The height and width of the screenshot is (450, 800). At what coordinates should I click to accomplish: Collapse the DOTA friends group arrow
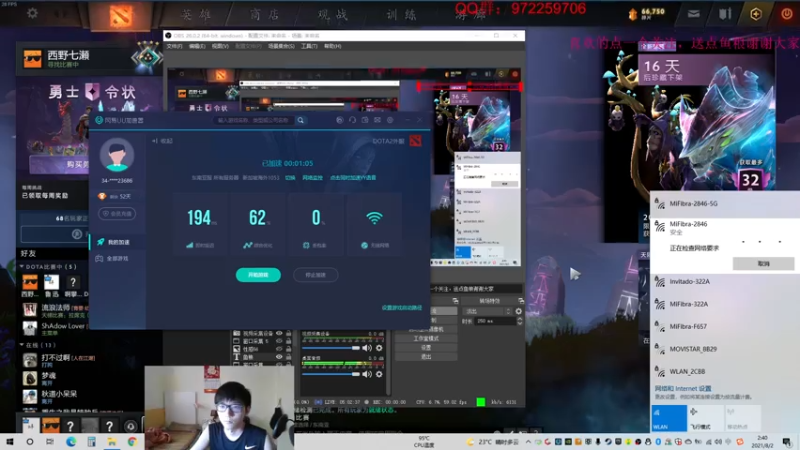tap(22, 266)
